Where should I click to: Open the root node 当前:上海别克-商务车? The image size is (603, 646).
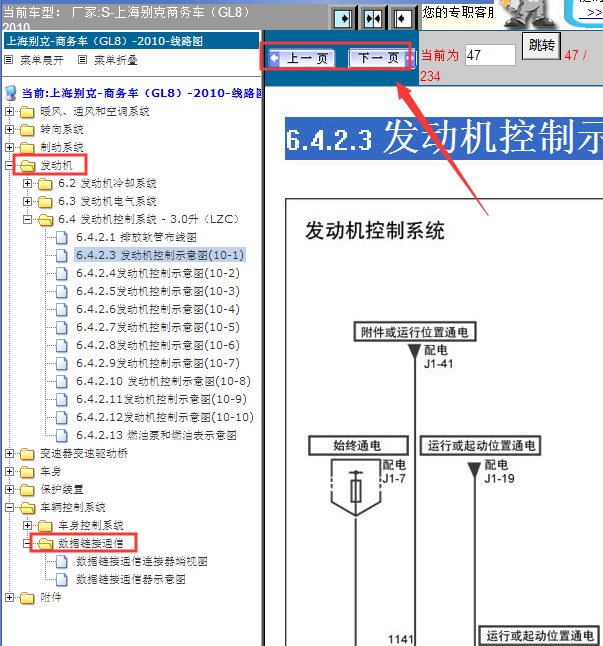(x=141, y=94)
